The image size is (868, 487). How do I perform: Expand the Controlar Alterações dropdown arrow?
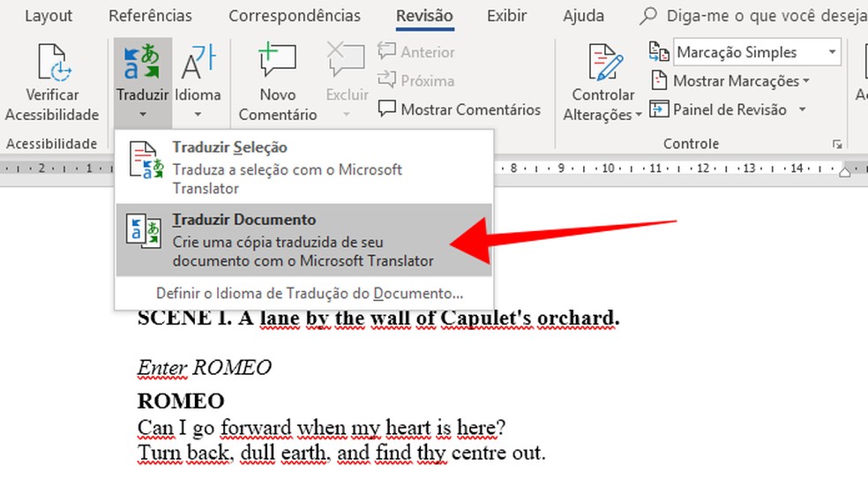click(639, 115)
